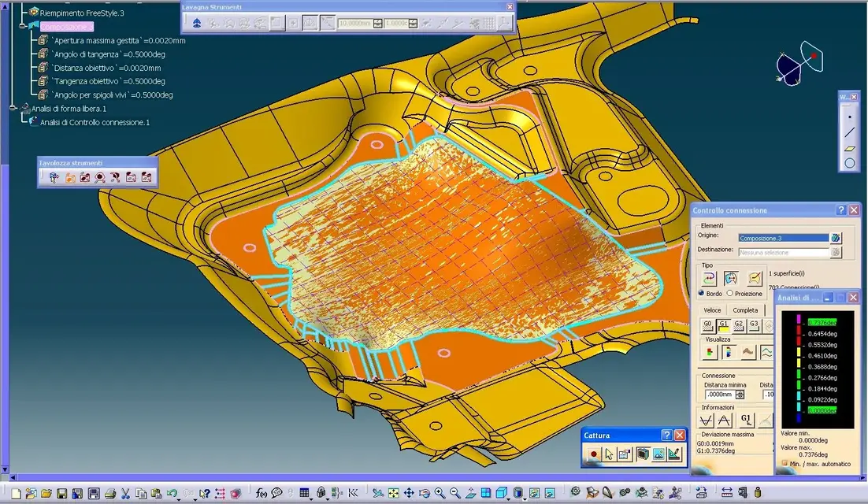
Task: Click the Zoom In magnifier icon
Action: 440,494
